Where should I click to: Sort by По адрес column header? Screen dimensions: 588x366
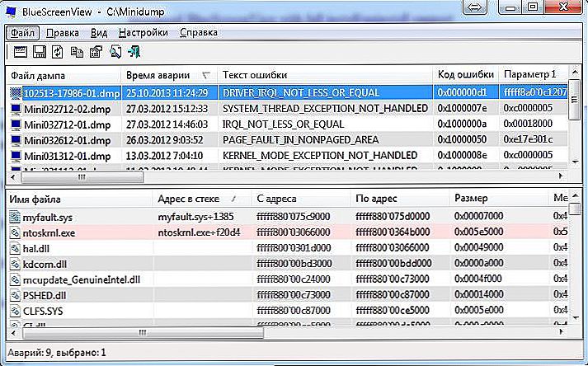tap(400, 199)
